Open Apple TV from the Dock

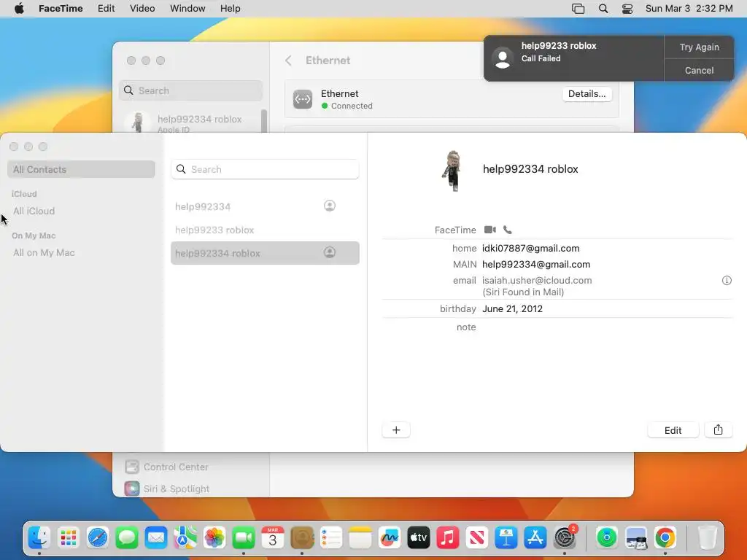[418, 537]
